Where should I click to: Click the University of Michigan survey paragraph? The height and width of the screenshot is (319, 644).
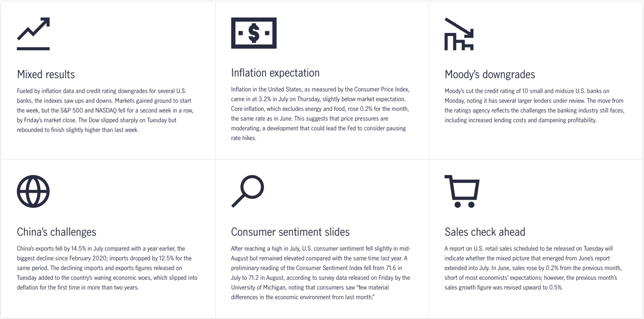(321, 273)
